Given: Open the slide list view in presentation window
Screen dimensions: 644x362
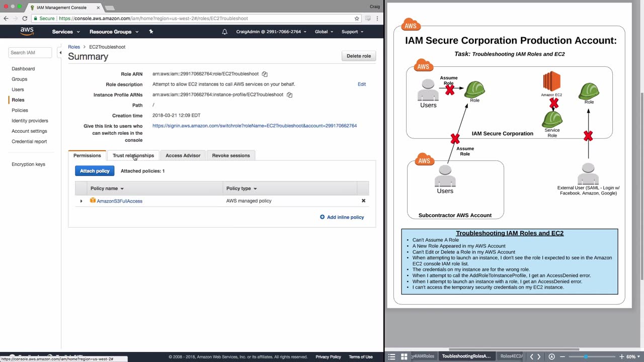Looking at the screenshot, I should click(392, 356).
